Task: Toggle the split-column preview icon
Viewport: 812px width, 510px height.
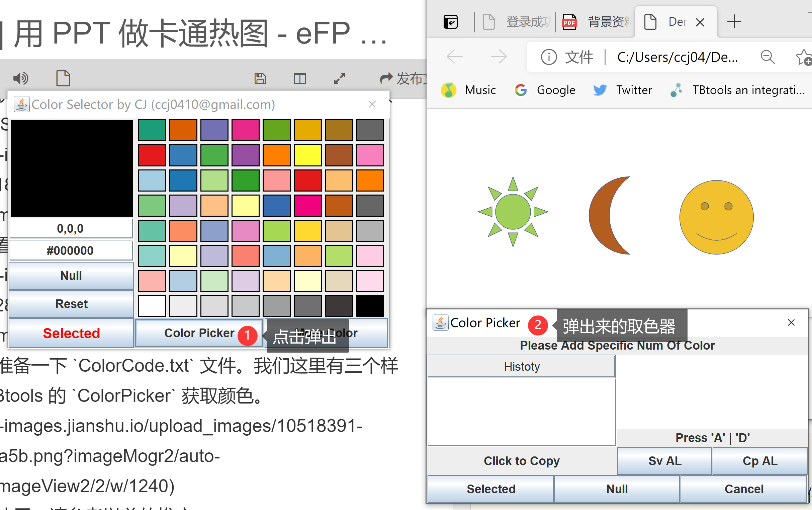Action: pyautogui.click(x=299, y=79)
